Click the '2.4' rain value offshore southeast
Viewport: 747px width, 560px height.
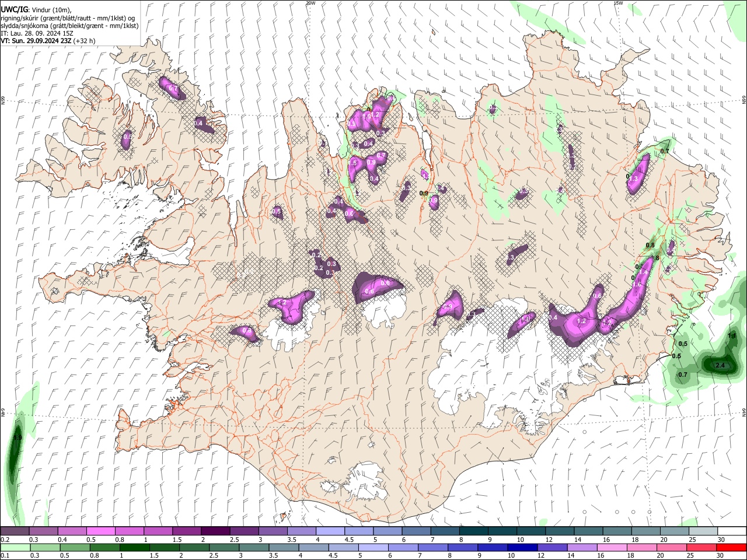(720, 366)
